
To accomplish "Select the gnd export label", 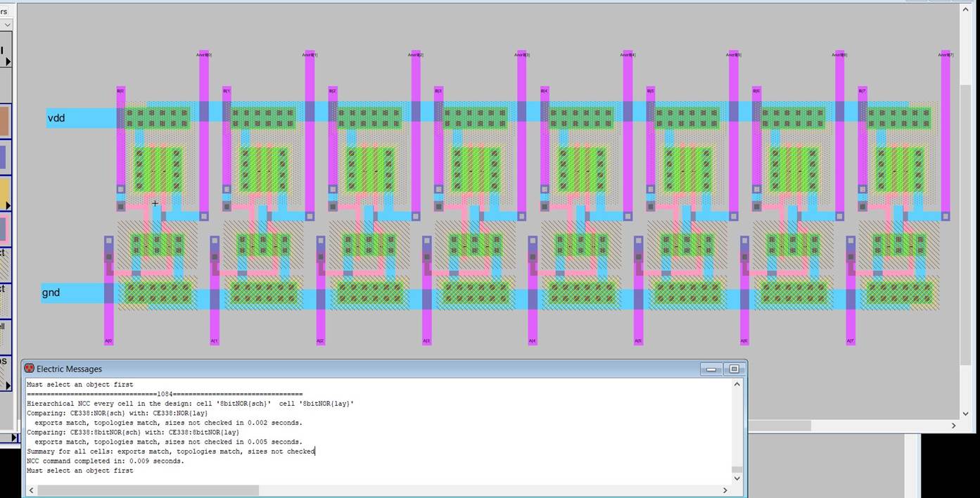I will [x=51, y=293].
